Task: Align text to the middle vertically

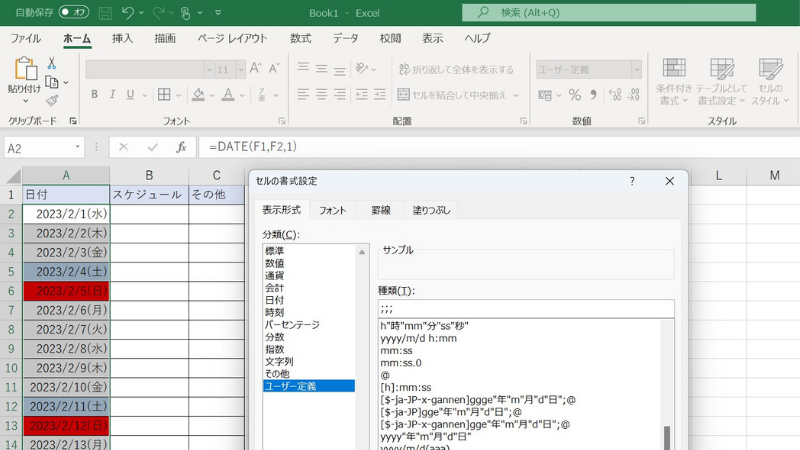Action: click(x=321, y=68)
